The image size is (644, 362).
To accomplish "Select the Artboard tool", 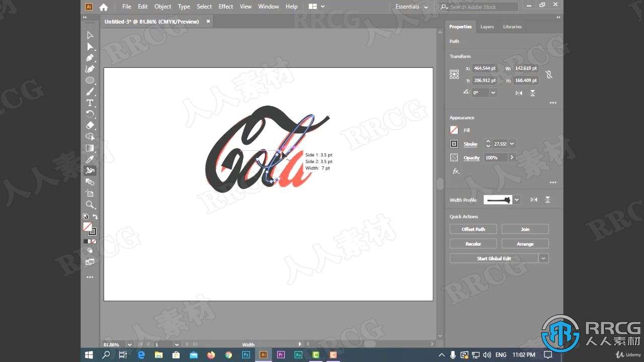I will pyautogui.click(x=90, y=193).
